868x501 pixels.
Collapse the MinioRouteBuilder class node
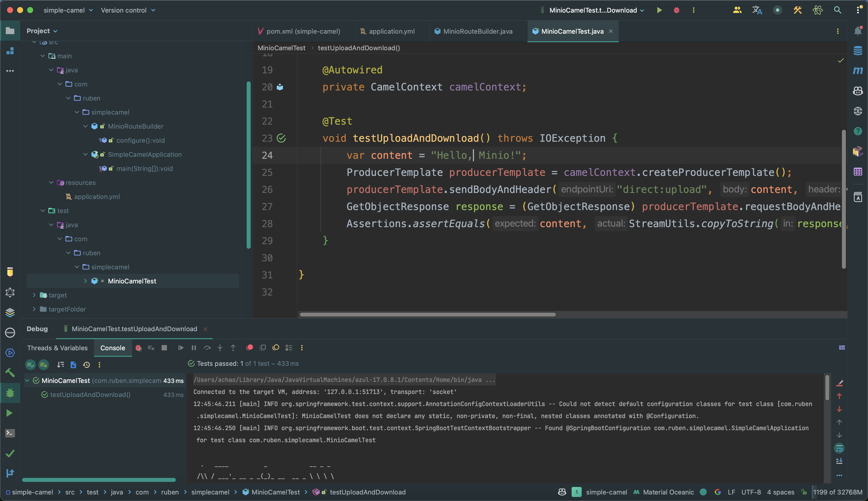pos(85,126)
